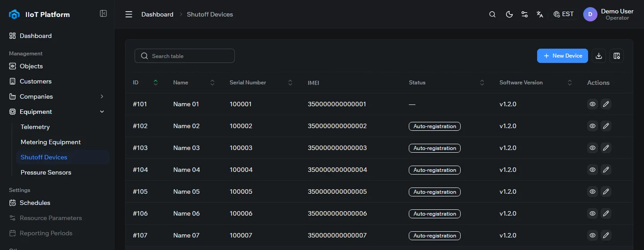Click IMEI 350000000000007 cell

click(337, 235)
